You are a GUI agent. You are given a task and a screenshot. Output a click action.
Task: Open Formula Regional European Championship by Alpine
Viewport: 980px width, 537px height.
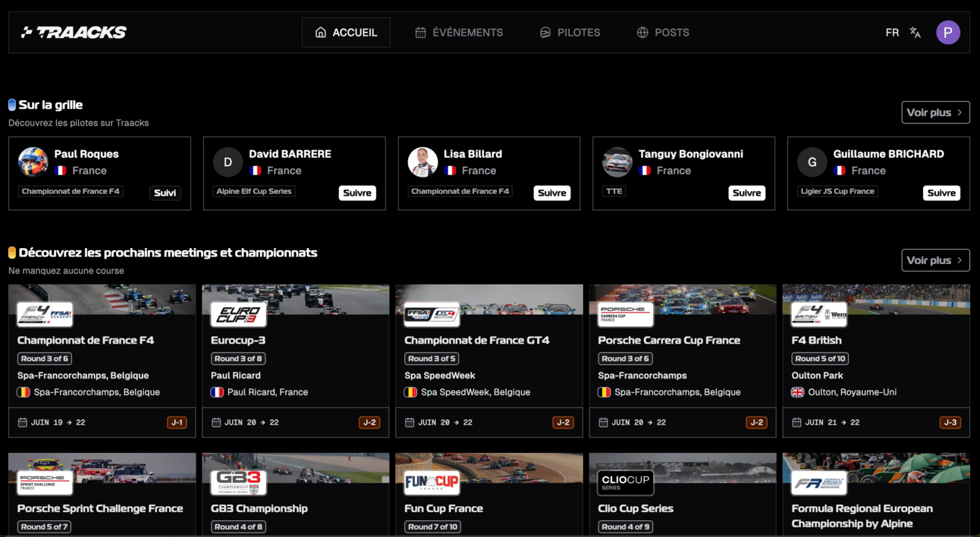coord(862,516)
